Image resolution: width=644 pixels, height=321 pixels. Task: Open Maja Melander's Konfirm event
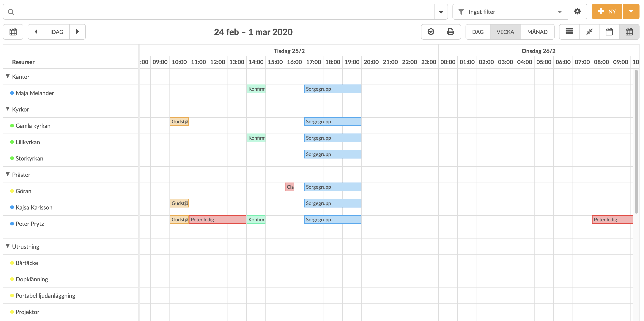click(256, 89)
